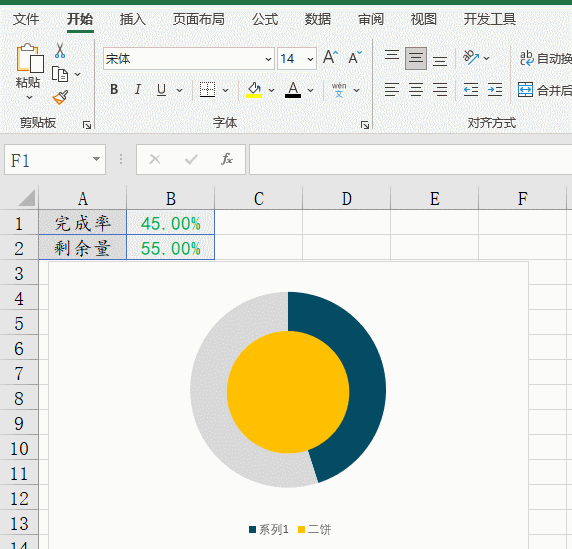
Task: Apply yellow fill color bucket
Action: coord(254,90)
